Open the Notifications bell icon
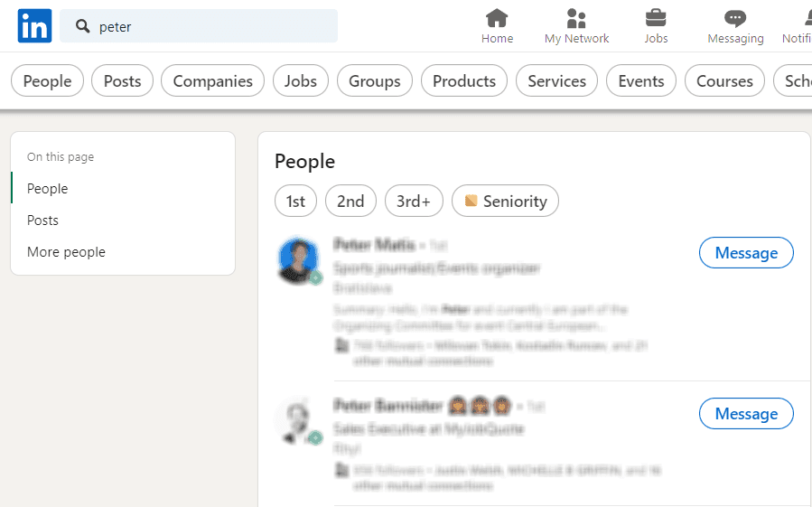Viewport: 812px width, 507px height. (807, 18)
